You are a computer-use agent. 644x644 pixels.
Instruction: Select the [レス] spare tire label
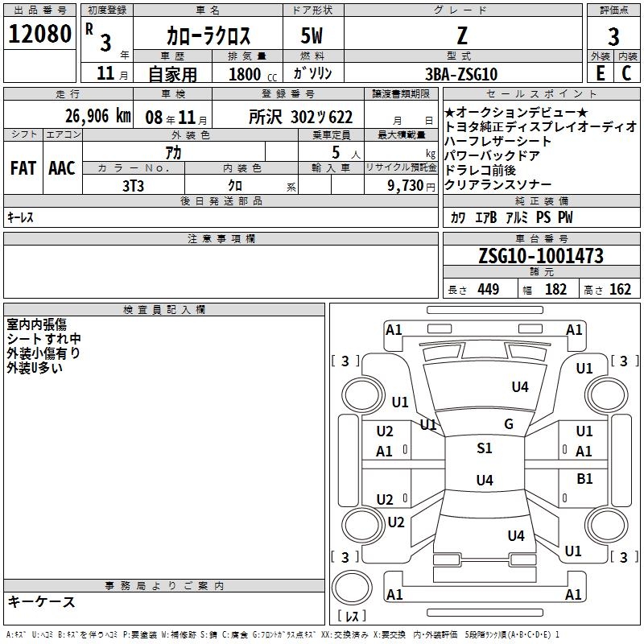(352, 616)
